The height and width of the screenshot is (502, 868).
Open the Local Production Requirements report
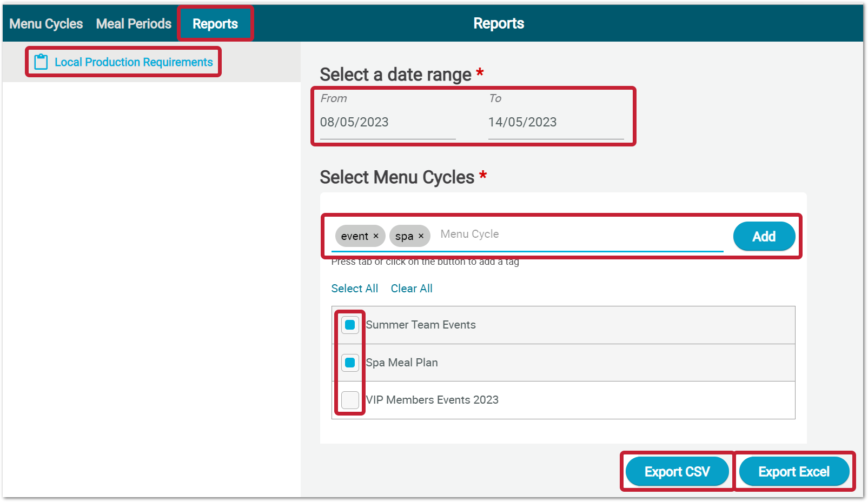[133, 62]
